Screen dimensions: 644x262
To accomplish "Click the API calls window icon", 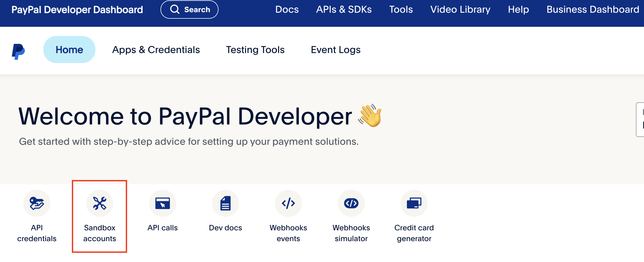I will [162, 203].
